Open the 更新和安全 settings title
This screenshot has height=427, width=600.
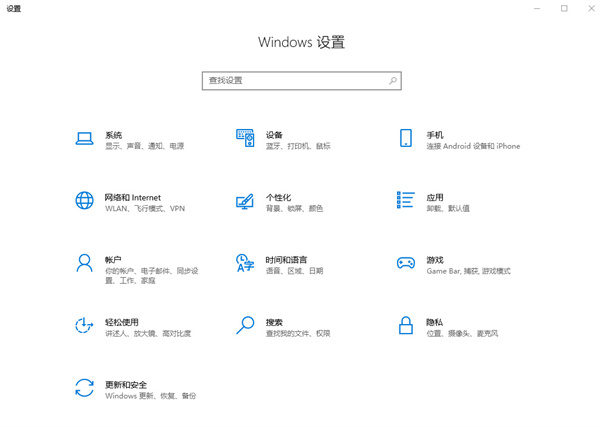(126, 385)
